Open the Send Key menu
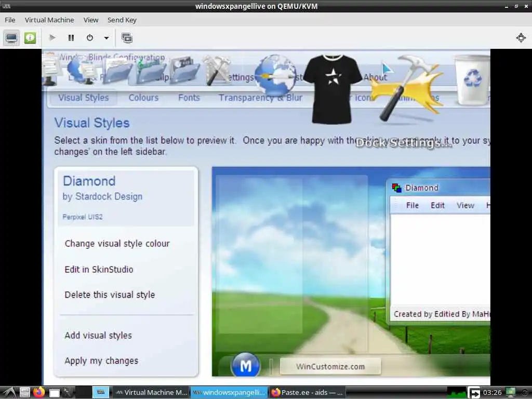The image size is (532, 399). tap(122, 20)
